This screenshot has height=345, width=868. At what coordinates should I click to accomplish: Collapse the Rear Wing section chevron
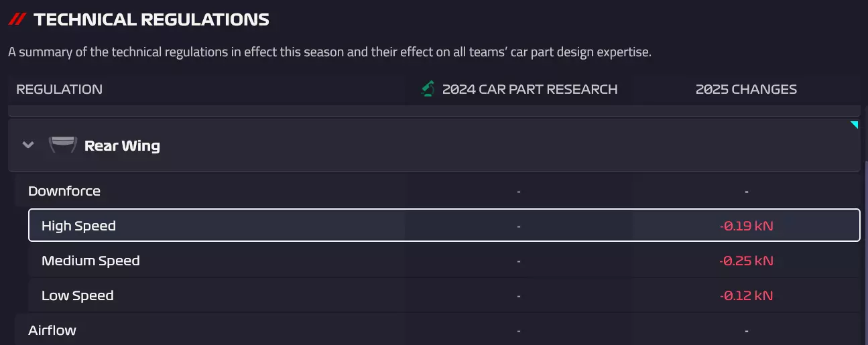click(x=28, y=145)
